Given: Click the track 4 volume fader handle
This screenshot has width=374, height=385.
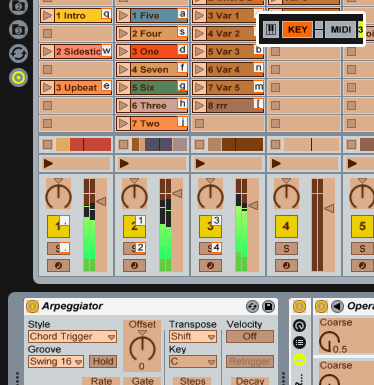Looking at the screenshot, I should pyautogui.click(x=329, y=209).
